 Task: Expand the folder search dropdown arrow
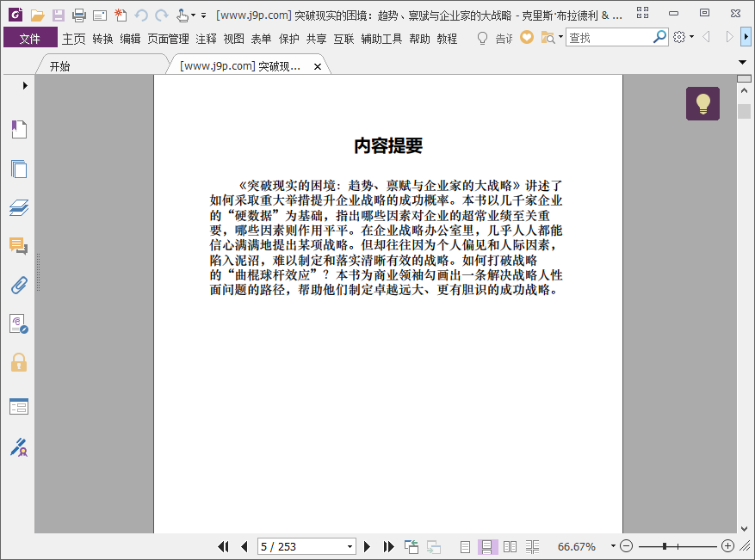[560, 37]
